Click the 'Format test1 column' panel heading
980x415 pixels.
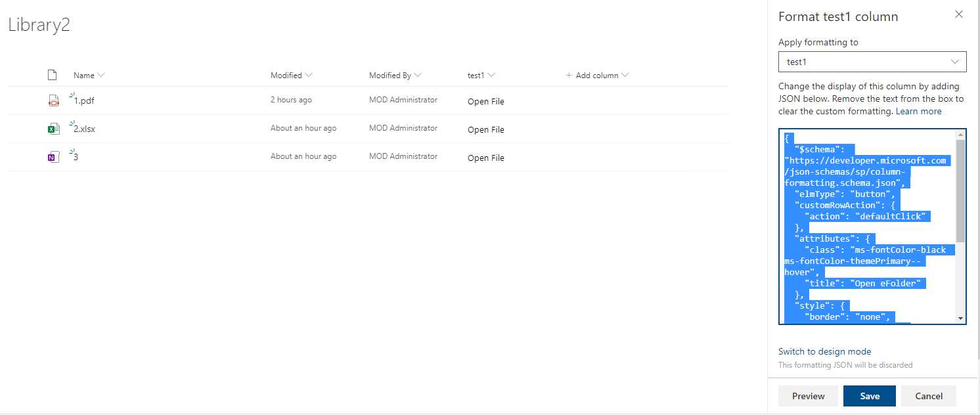[838, 17]
